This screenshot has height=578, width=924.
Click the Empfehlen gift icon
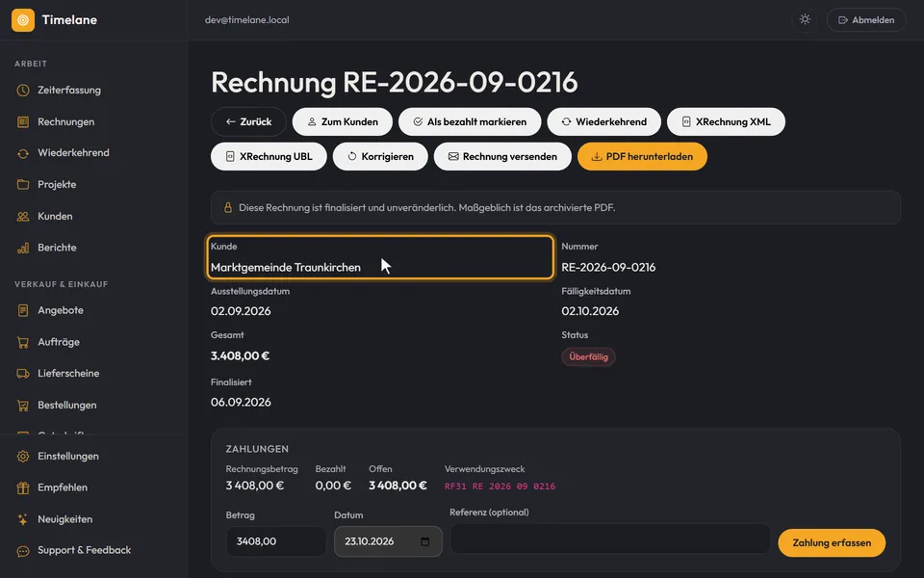23,487
